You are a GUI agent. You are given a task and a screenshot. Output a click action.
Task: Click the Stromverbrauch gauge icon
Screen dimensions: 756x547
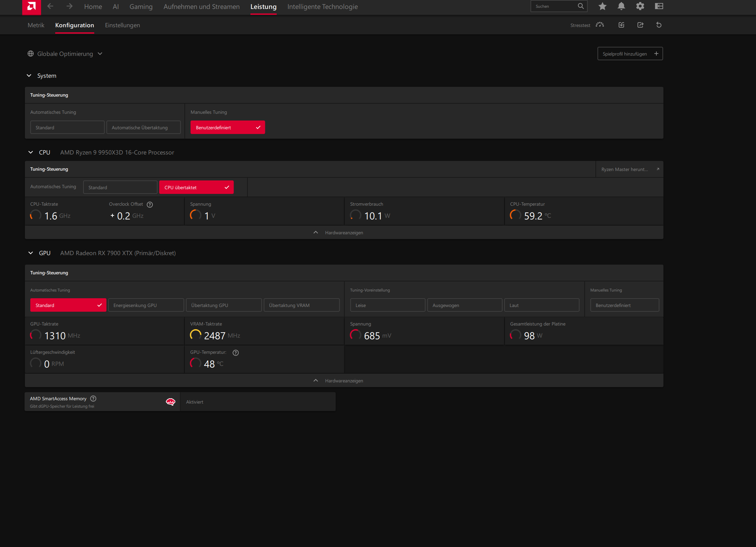pos(355,215)
